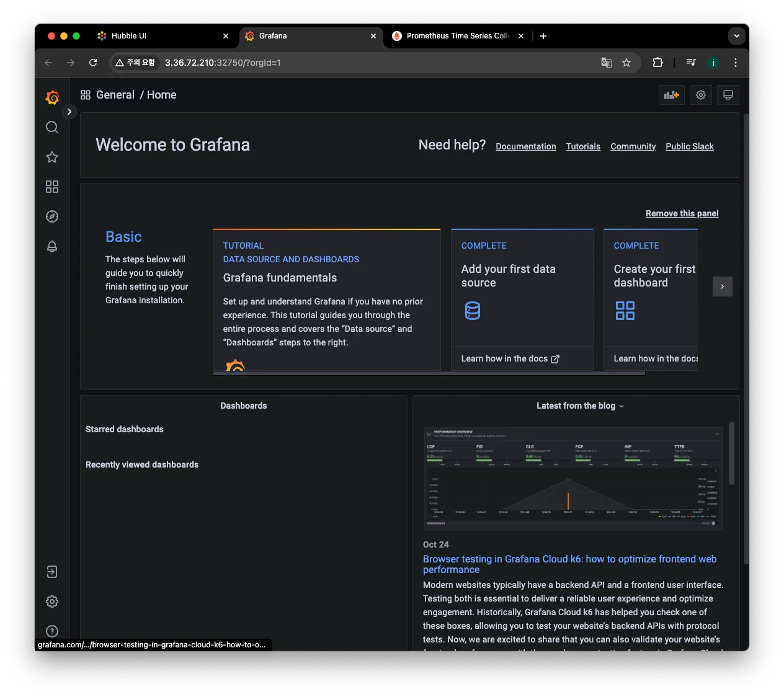
Task: Click blog panel vertical scrollbar
Action: [732, 453]
